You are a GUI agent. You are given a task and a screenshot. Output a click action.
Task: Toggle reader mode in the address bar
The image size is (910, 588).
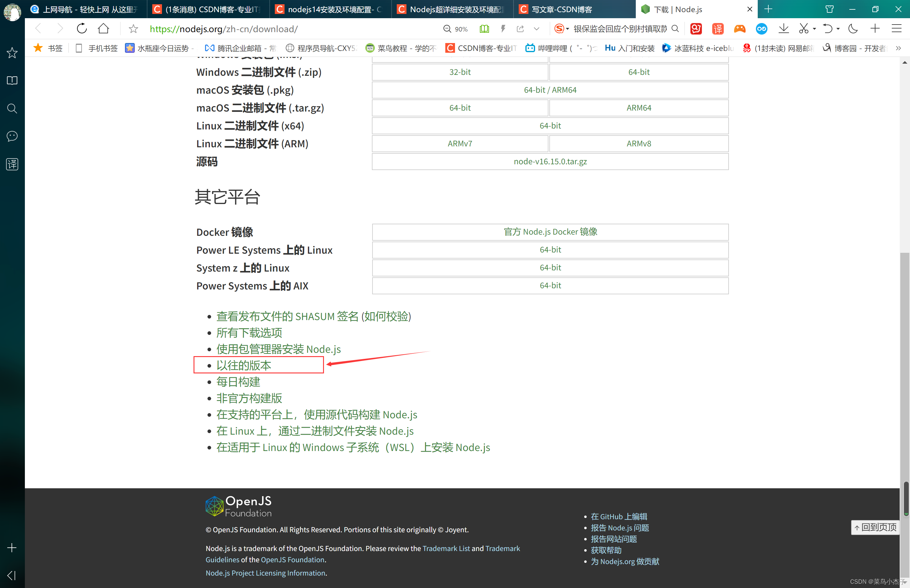484,28
